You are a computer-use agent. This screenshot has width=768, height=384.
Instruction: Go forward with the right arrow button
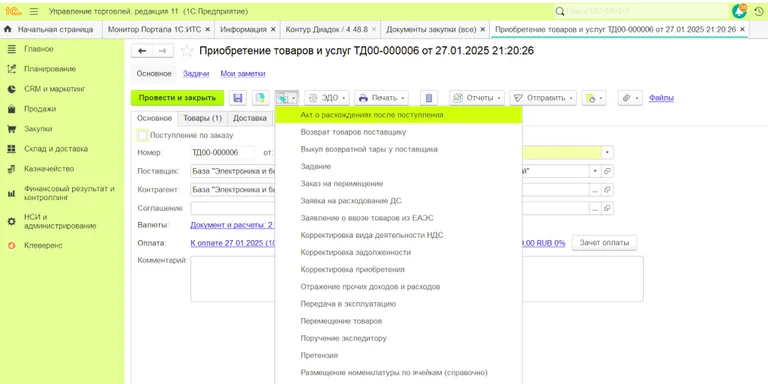(x=163, y=51)
